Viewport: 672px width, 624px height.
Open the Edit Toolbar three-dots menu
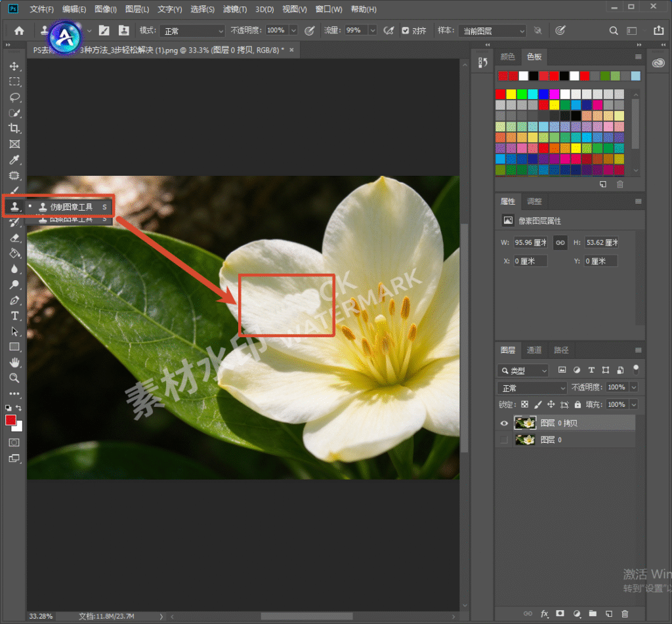click(x=14, y=394)
